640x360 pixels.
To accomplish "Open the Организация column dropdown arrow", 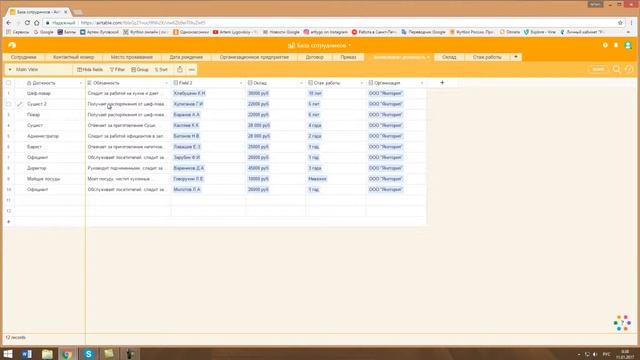I will 422,83.
